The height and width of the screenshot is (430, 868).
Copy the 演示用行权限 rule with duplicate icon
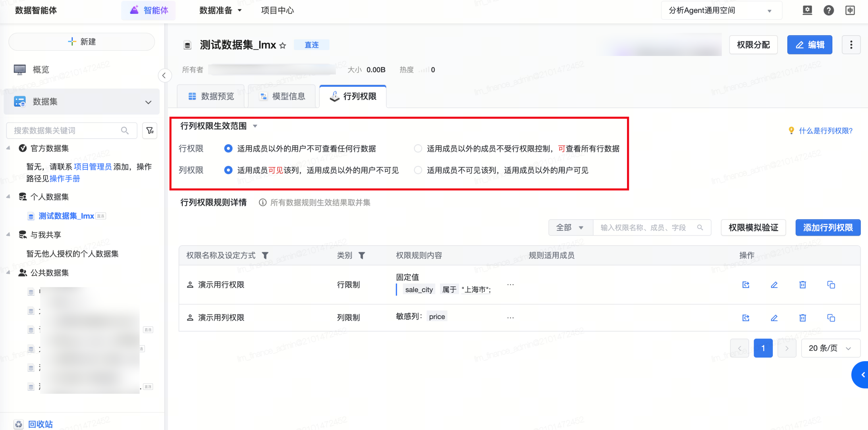(x=830, y=285)
